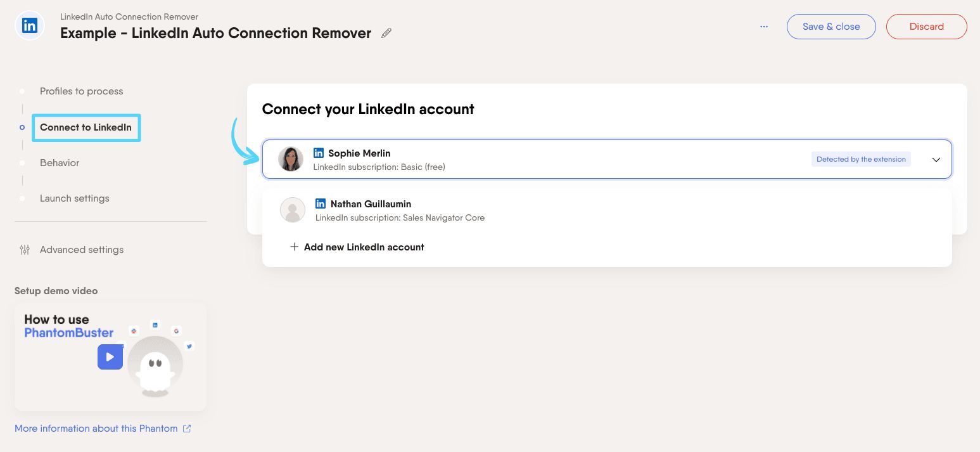Click the Connect your LinkedIn account heading

point(368,109)
